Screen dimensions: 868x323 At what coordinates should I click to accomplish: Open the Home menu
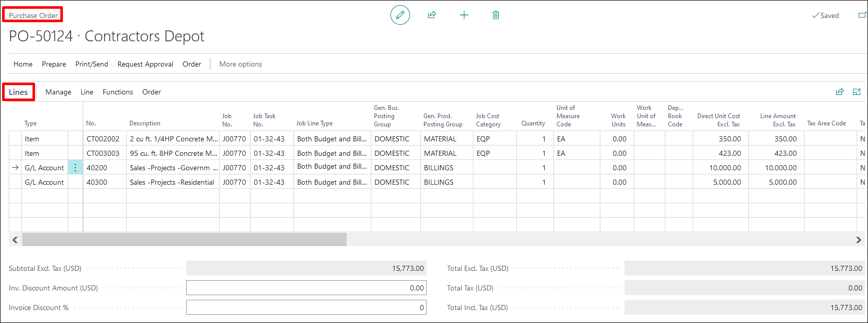pos(23,64)
